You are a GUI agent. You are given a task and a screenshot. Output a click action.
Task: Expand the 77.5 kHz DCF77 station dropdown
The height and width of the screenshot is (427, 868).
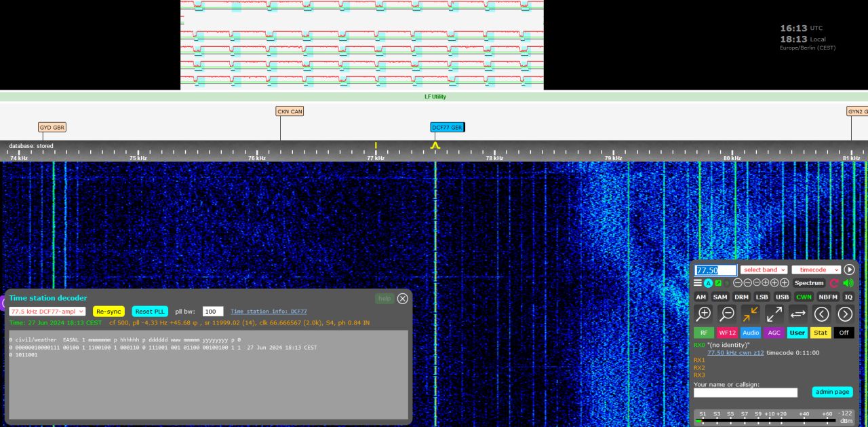47,312
